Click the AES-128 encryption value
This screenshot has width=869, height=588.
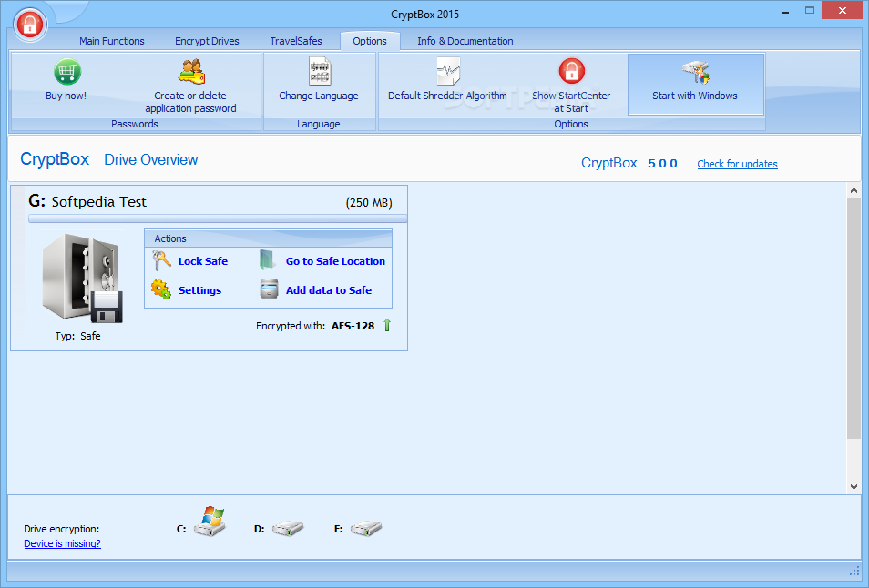pyautogui.click(x=353, y=326)
